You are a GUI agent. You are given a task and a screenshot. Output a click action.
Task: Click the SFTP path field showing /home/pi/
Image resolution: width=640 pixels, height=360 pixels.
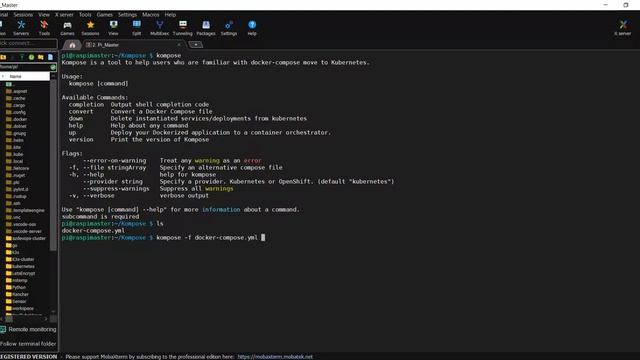[x=24, y=67]
